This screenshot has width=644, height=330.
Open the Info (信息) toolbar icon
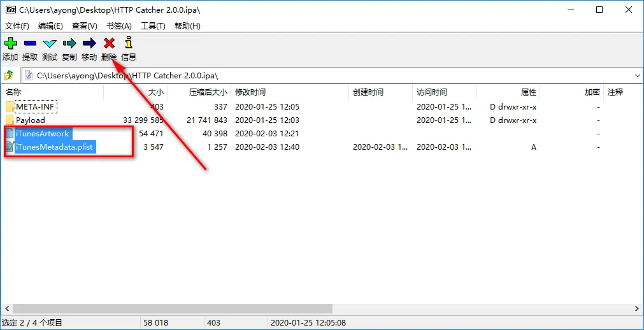(129, 43)
